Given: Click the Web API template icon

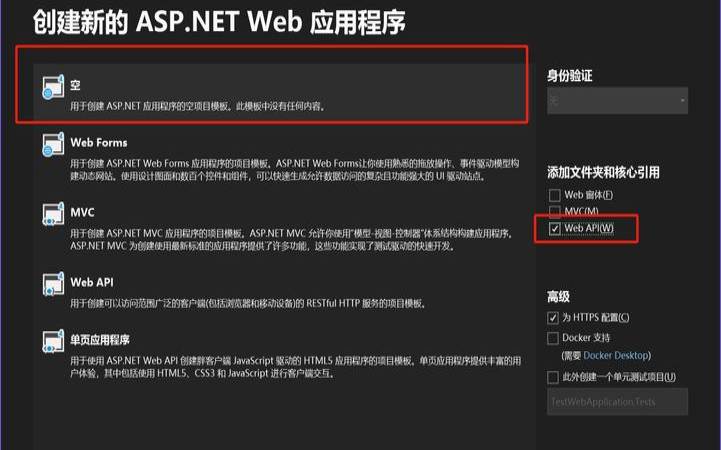Looking at the screenshot, I should coord(53,285).
